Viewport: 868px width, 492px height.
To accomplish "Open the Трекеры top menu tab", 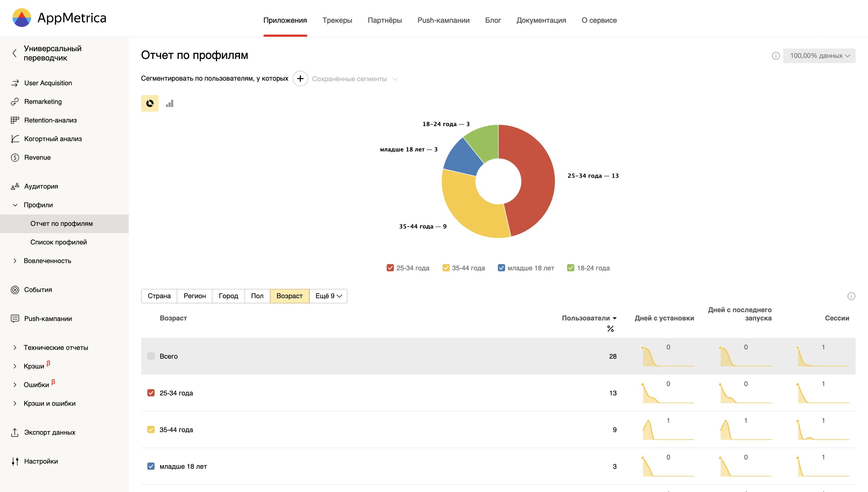I will (x=337, y=20).
